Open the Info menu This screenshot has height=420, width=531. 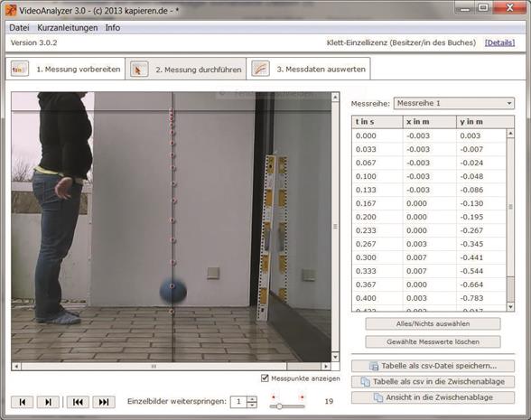point(112,28)
